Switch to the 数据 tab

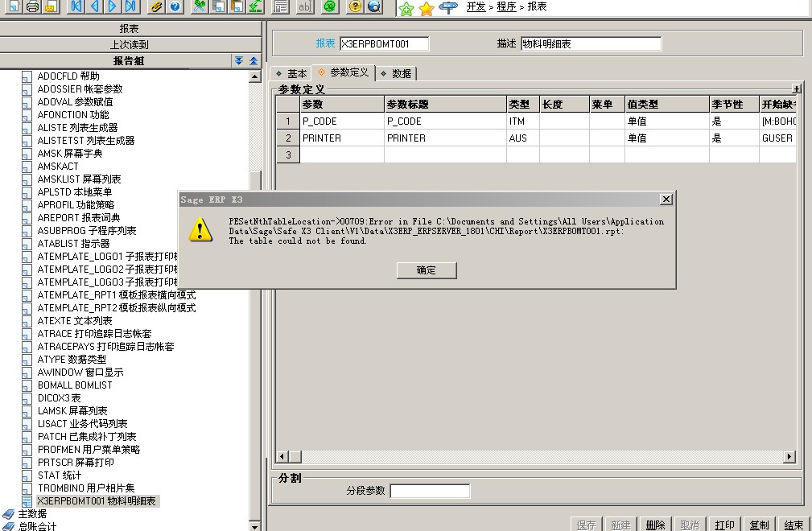click(397, 73)
